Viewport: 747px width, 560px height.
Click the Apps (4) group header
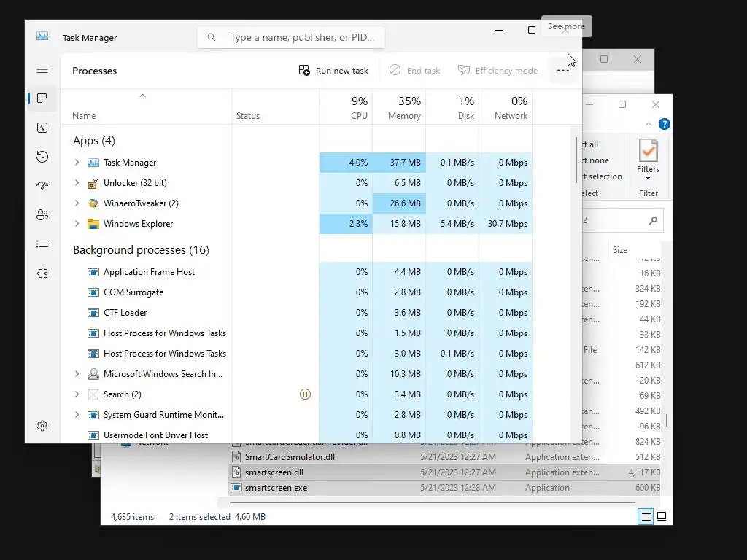94,141
